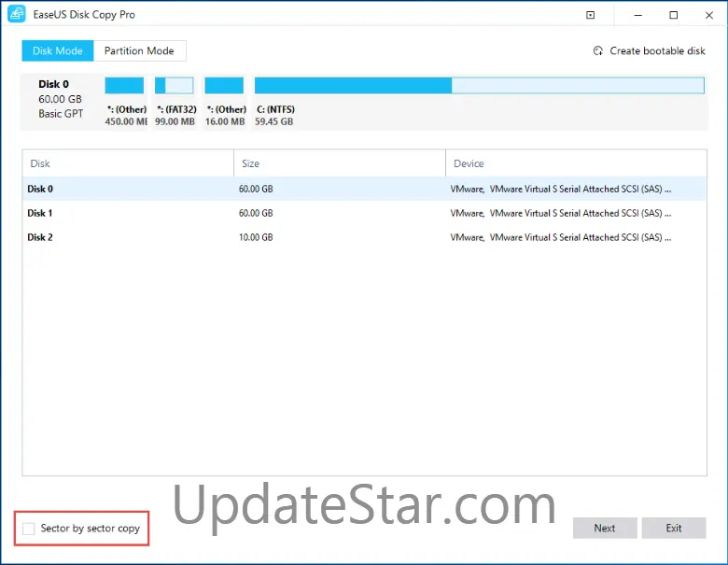Select the 16.00 MB Other partition bar
This screenshot has height=565, width=728.
pos(224,86)
